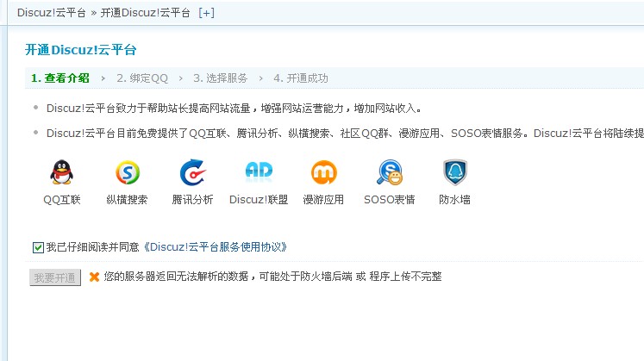
Task: Select step 2. 绑定QQ
Action: 142,78
